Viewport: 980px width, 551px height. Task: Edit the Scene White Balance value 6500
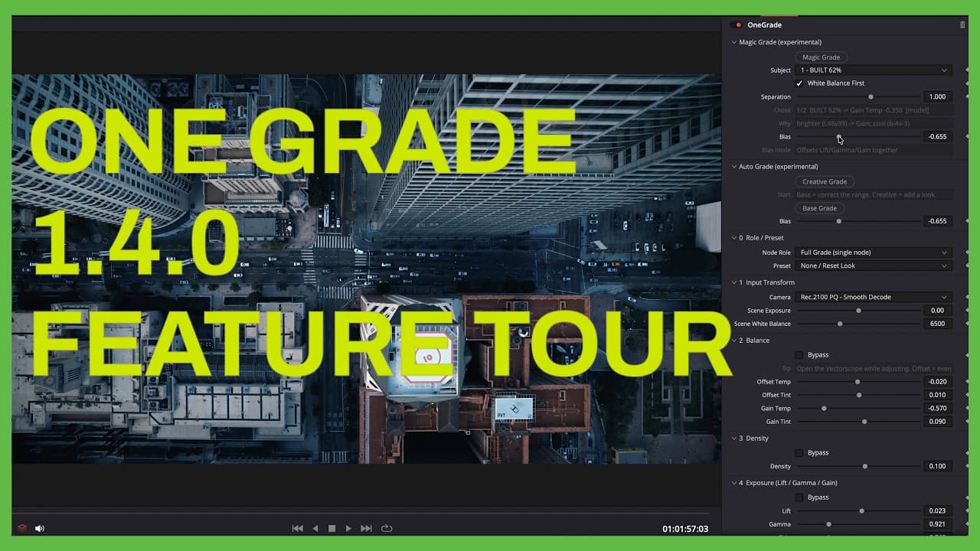936,324
